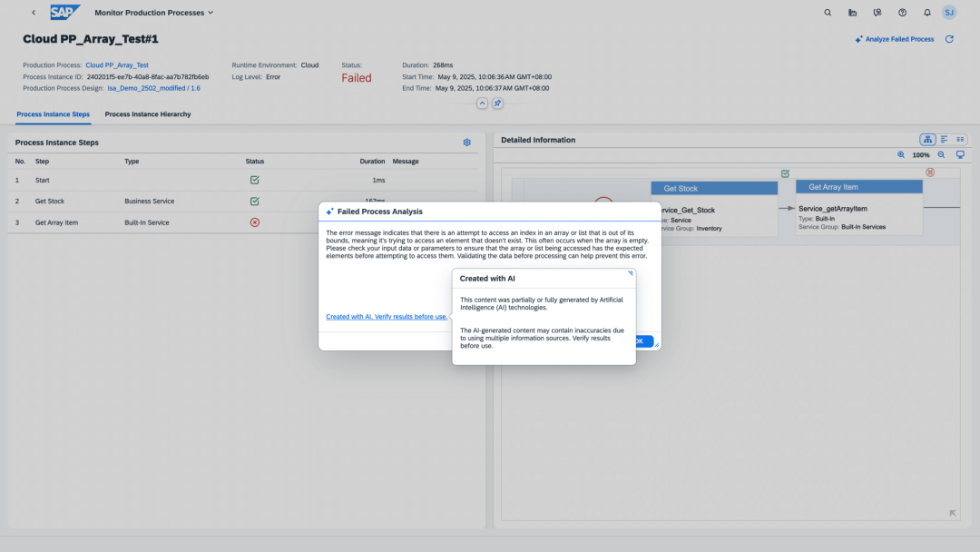
Task: Click success status icon for Start
Action: [254, 180]
